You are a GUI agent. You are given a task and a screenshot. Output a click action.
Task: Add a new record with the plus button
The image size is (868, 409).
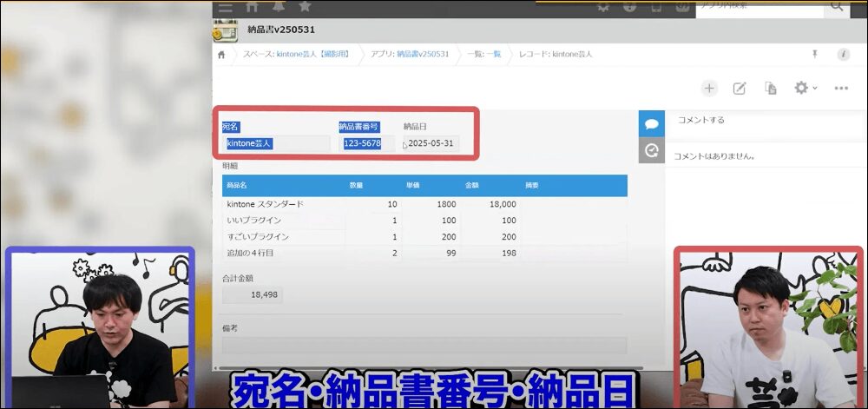[709, 88]
